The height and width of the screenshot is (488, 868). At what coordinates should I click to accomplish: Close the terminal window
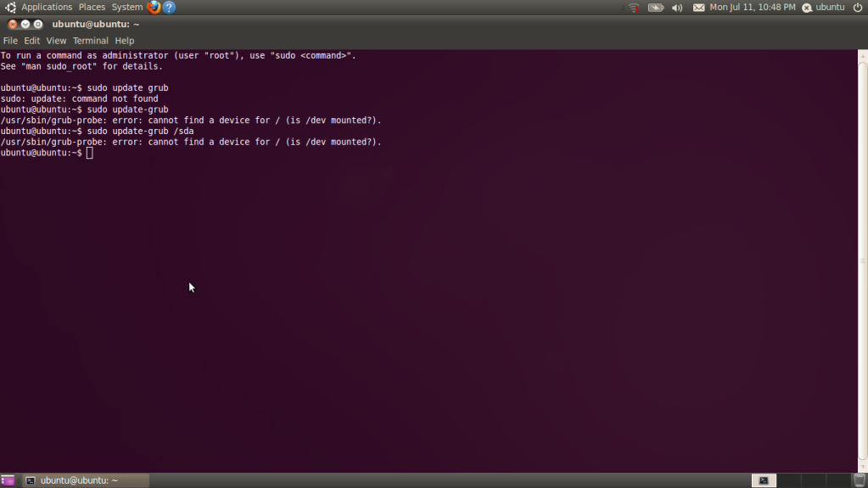(12, 25)
